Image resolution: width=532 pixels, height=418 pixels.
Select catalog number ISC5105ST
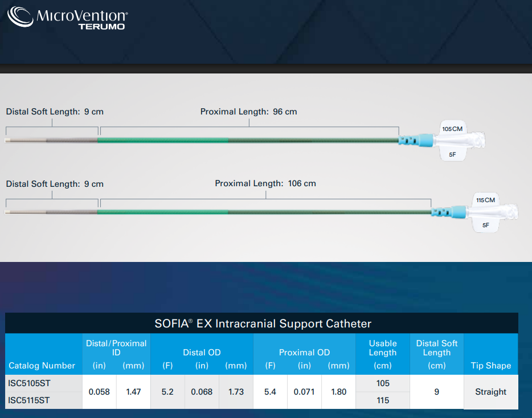click(30, 383)
